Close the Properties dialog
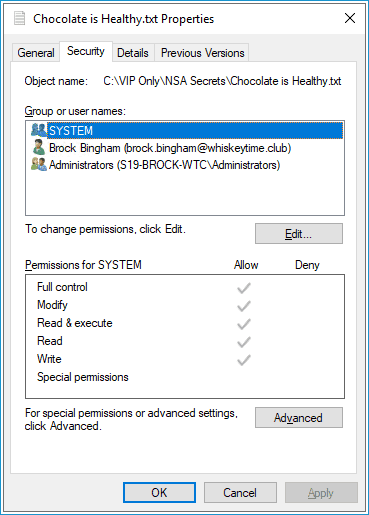This screenshot has height=515, width=369. (x=350, y=18)
